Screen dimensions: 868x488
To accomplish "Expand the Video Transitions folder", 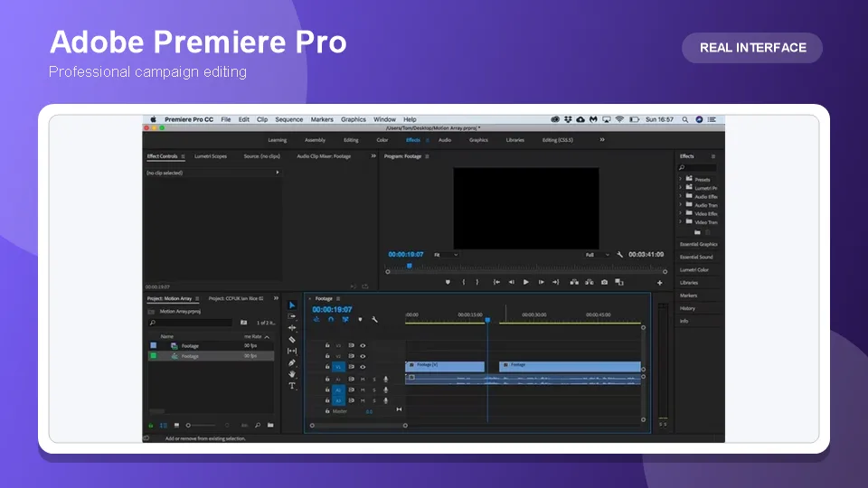I will point(680,222).
